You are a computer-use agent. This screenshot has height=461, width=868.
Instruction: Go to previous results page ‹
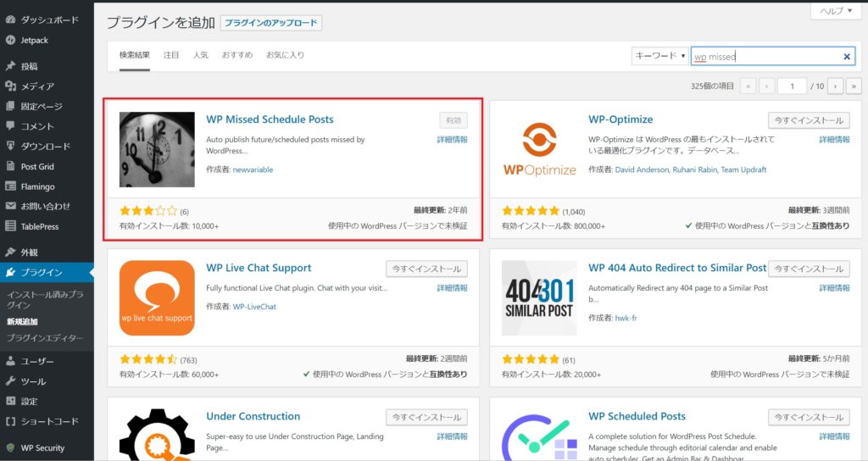(766, 86)
